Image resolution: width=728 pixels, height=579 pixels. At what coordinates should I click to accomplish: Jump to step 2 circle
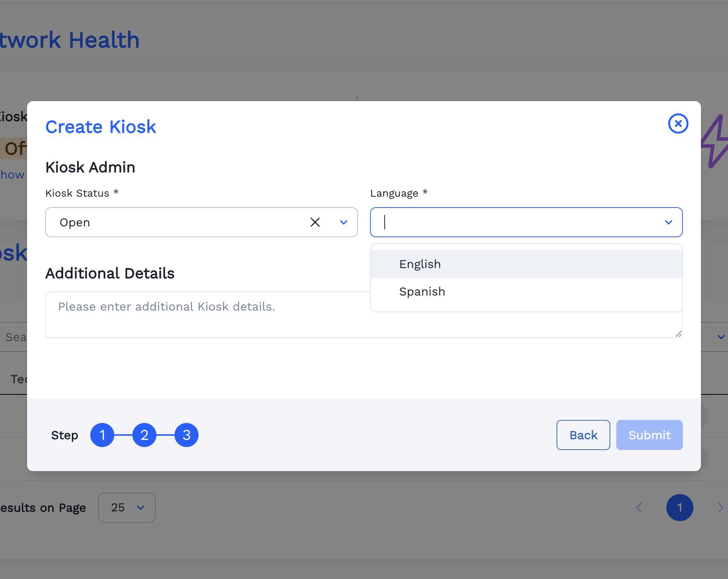(144, 435)
